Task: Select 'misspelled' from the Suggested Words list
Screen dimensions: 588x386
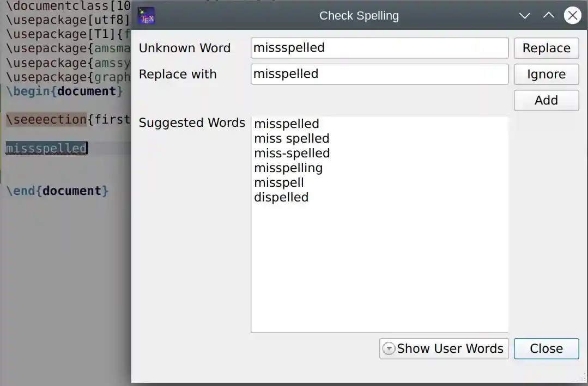Action: click(x=287, y=124)
